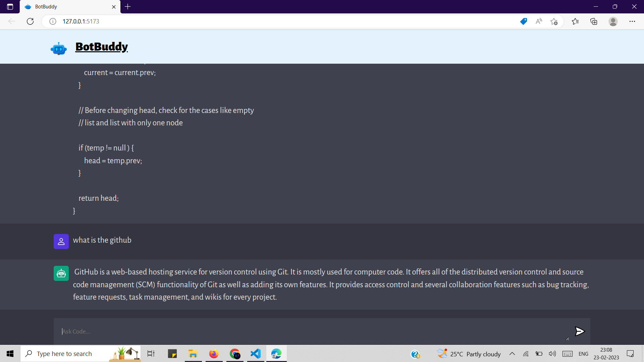Screen dimensions: 644x362
Task: Add this page to favorites
Action: (554, 21)
